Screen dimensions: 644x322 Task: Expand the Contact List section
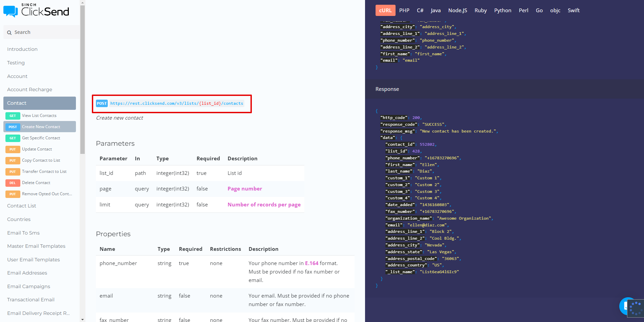(x=22, y=206)
